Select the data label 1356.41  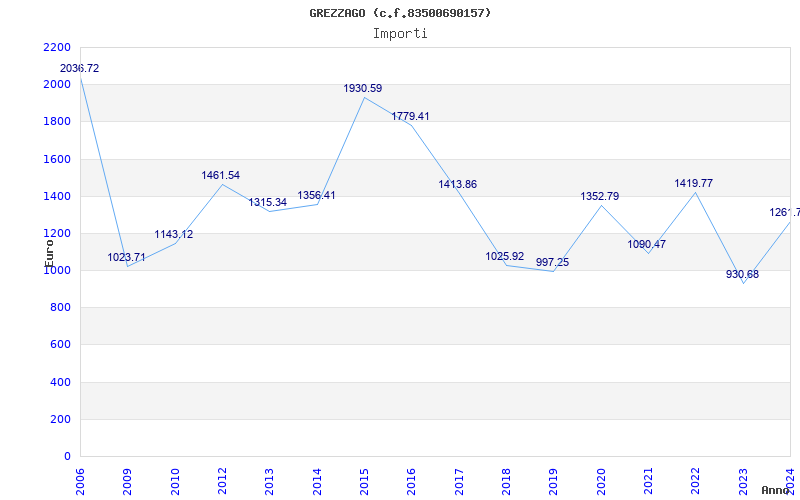[x=316, y=195]
